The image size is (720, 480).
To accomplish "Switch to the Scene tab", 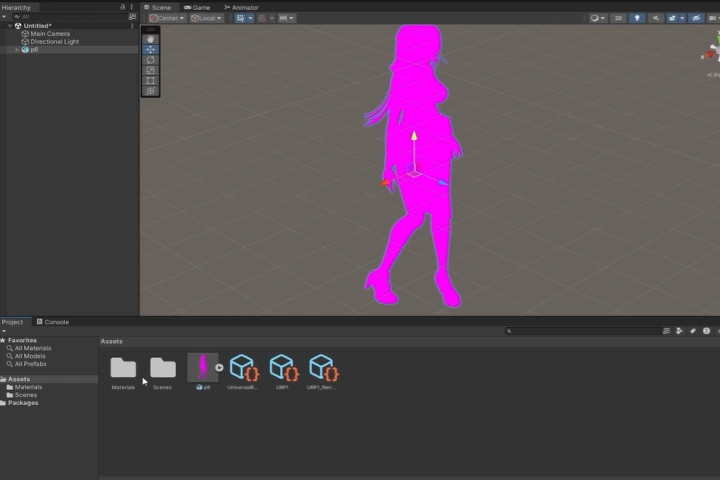I will coord(158,7).
